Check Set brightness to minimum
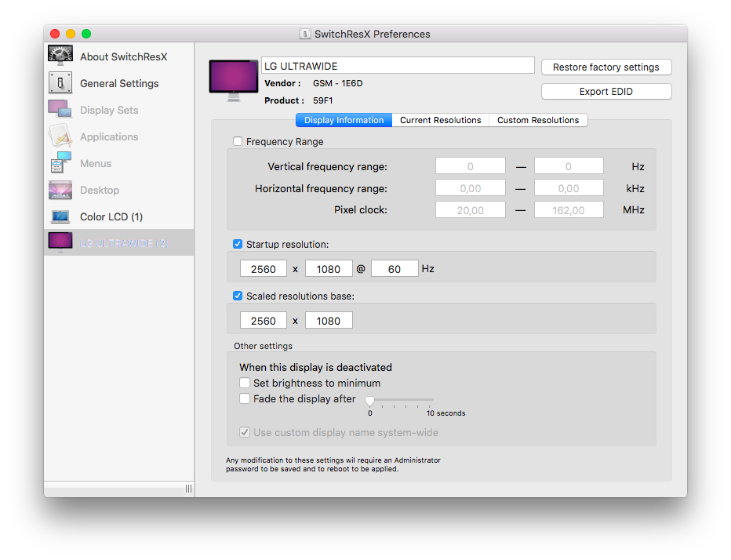Screen dimensions: 731x560 (x=245, y=384)
